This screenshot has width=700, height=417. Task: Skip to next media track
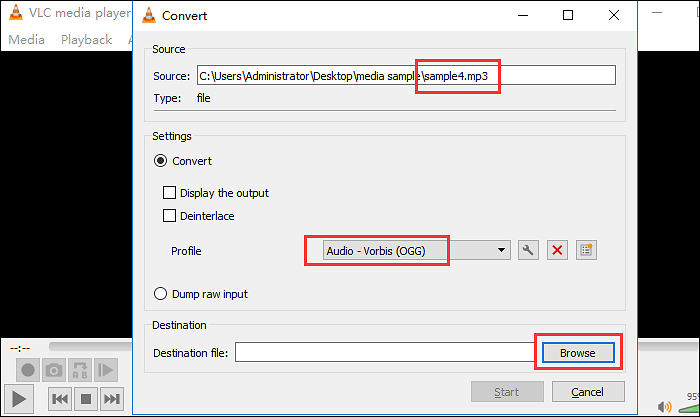113,399
